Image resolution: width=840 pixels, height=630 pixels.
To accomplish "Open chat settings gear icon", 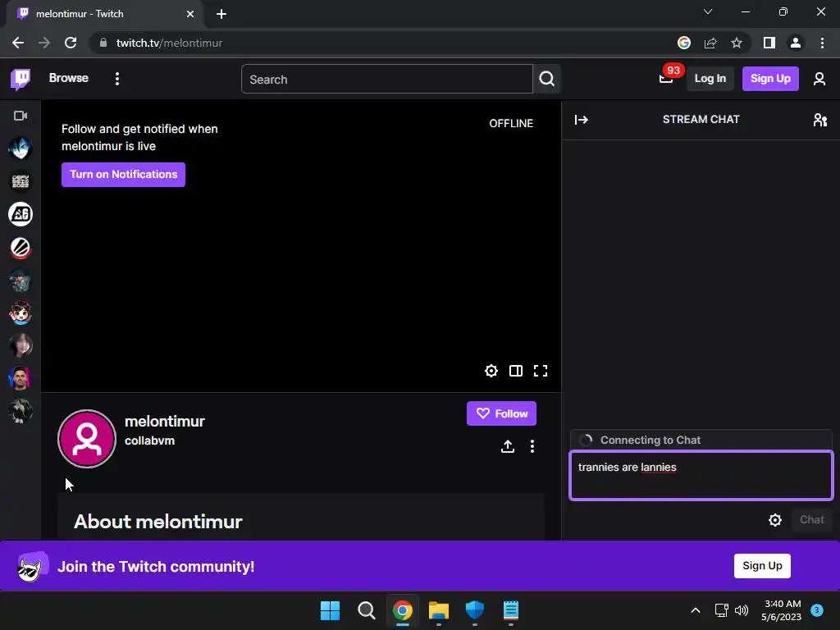I will tap(774, 519).
